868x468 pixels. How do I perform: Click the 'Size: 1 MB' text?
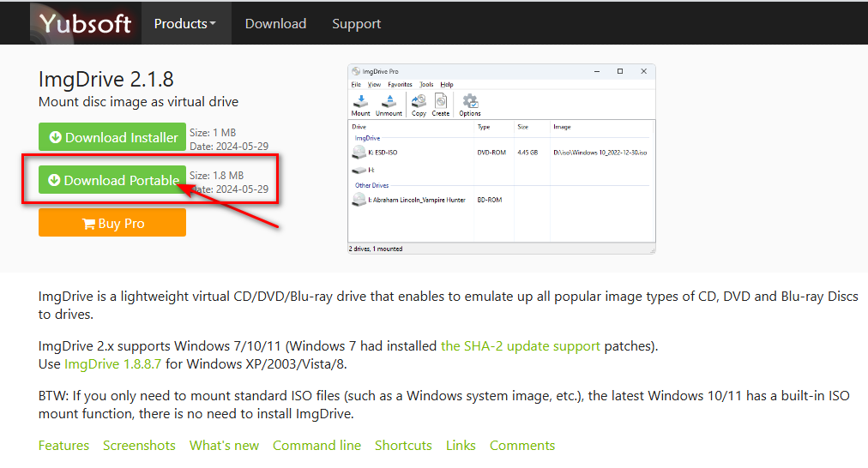tap(213, 133)
